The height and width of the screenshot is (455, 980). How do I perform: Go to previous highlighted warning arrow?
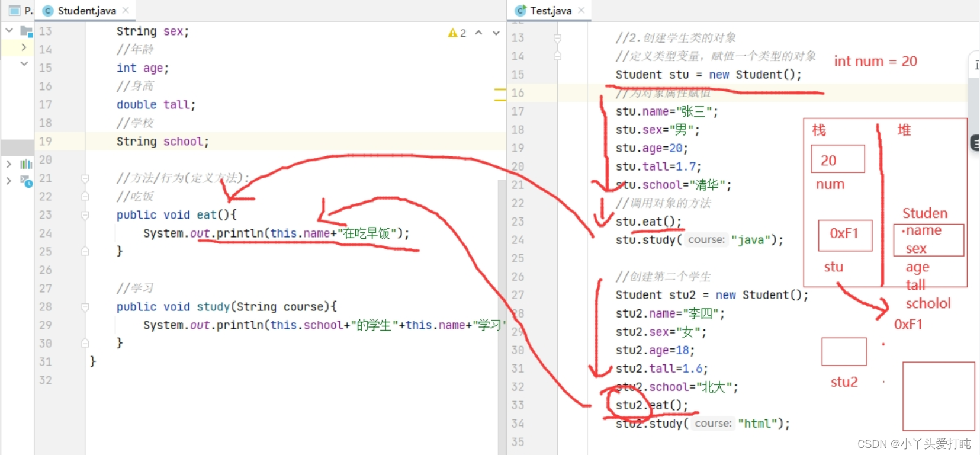(x=478, y=33)
